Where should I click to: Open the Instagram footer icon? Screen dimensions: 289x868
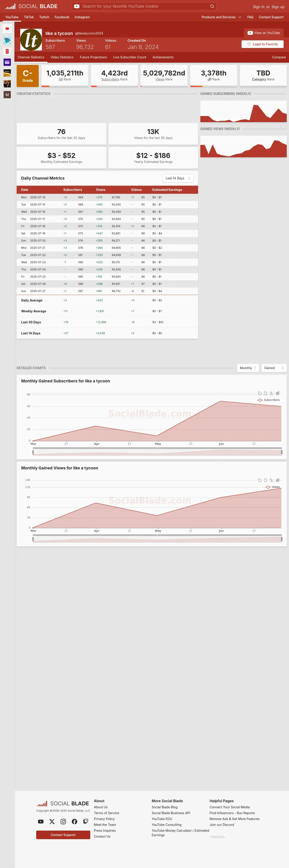click(x=63, y=822)
